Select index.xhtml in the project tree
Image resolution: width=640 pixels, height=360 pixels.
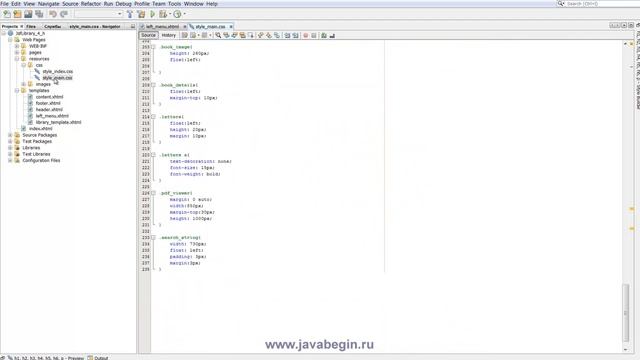[40, 129]
